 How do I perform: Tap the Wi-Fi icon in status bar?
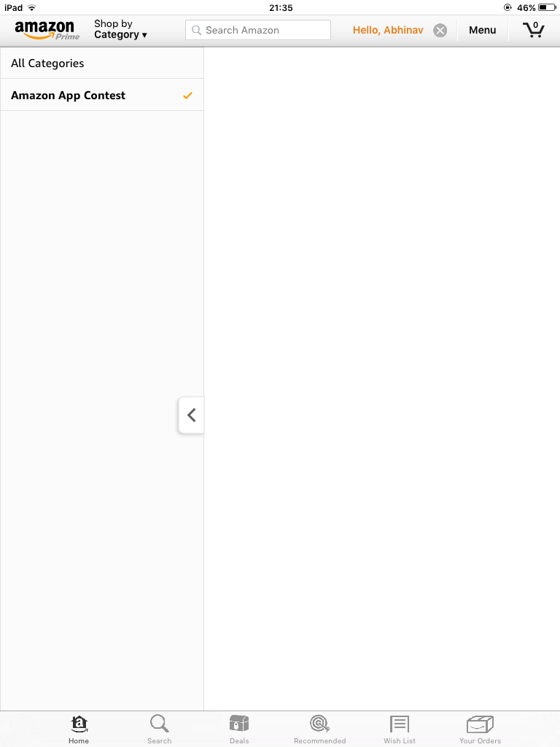point(32,7)
